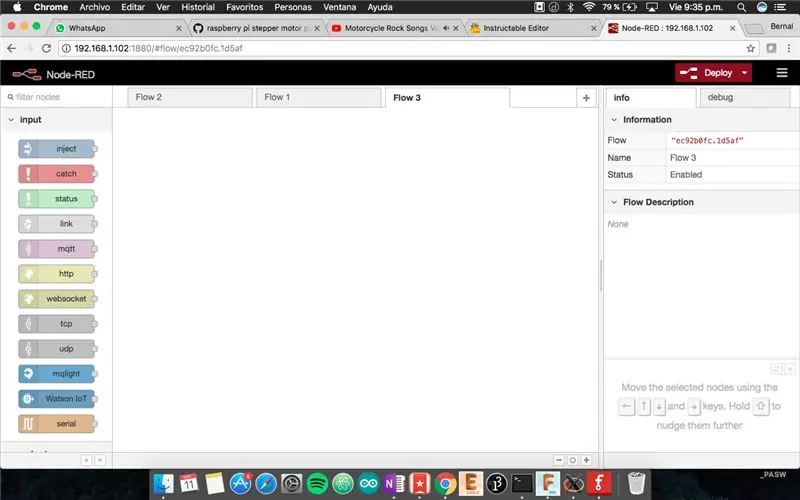Select the status node in palette
Image resolution: width=800 pixels, height=500 pixels.
(x=57, y=198)
